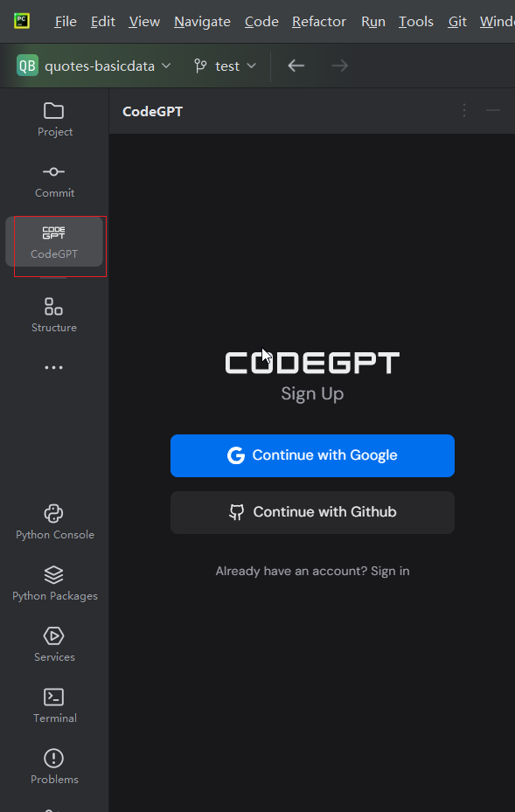Click the CODEGPT logo heading
The width and height of the screenshot is (515, 812).
click(x=312, y=363)
